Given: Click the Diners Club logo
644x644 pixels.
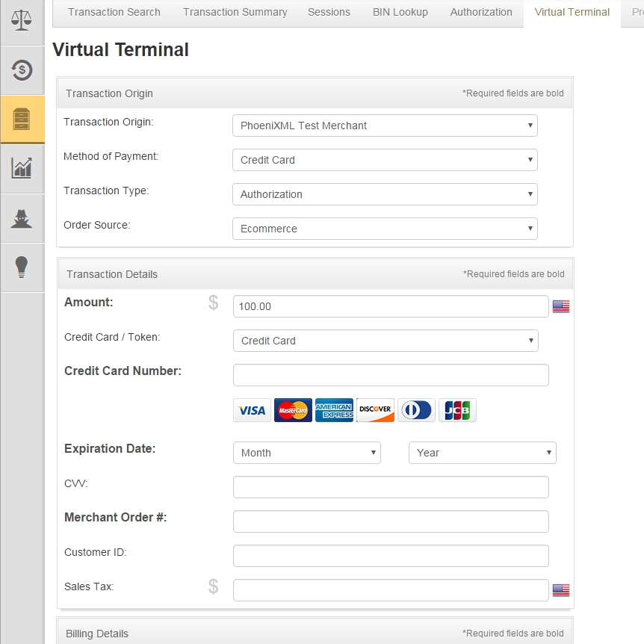Looking at the screenshot, I should click(x=416, y=410).
